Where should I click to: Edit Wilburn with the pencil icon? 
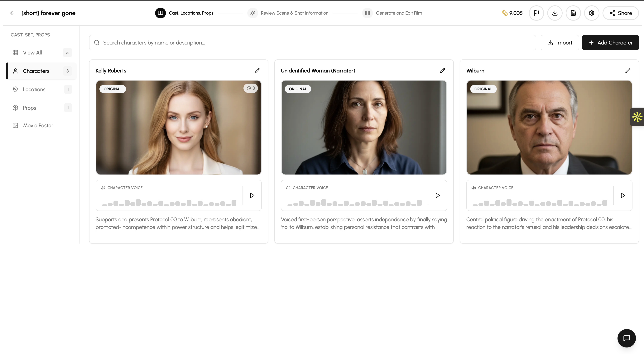coord(628,70)
